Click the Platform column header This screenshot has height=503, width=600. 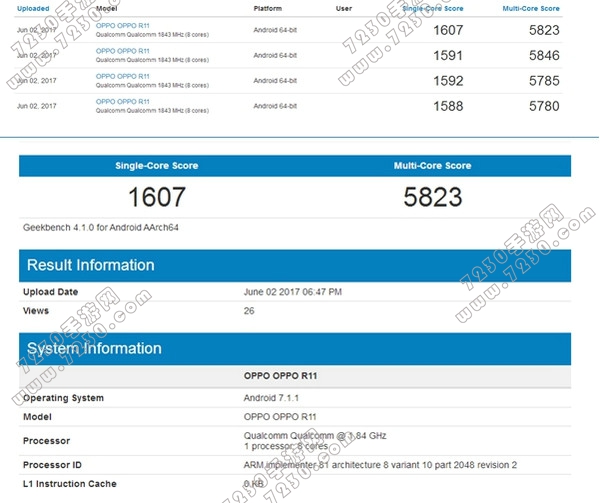(267, 8)
